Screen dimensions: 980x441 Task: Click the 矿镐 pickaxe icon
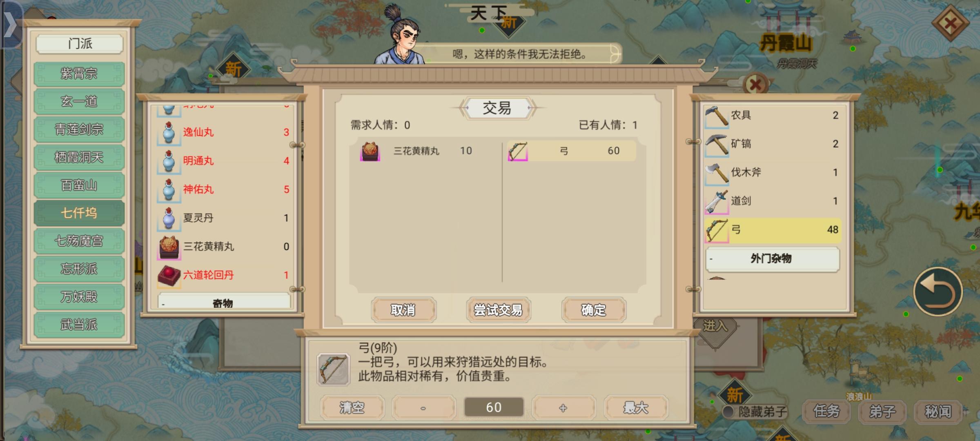click(717, 145)
